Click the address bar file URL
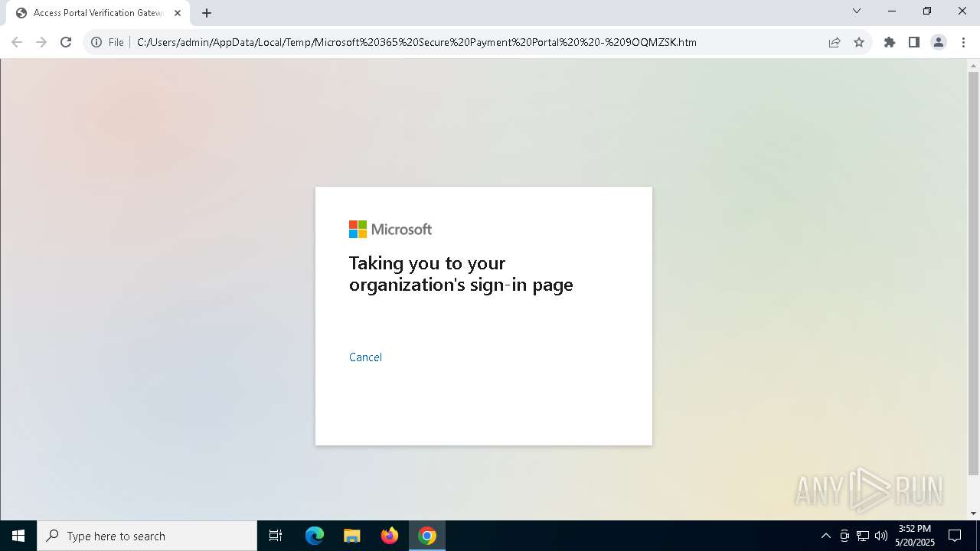This screenshot has width=980, height=551. tap(416, 42)
